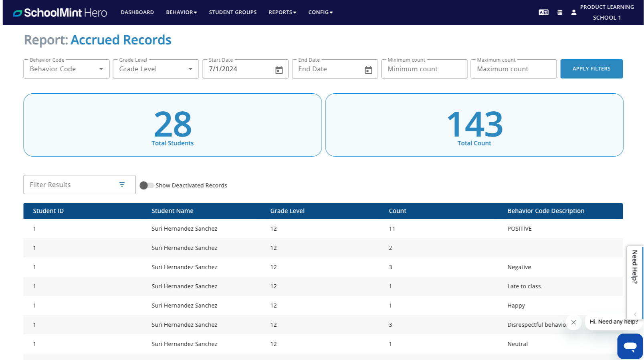The image size is (644, 360).
Task: Open the Reports menu
Action: coord(283,12)
